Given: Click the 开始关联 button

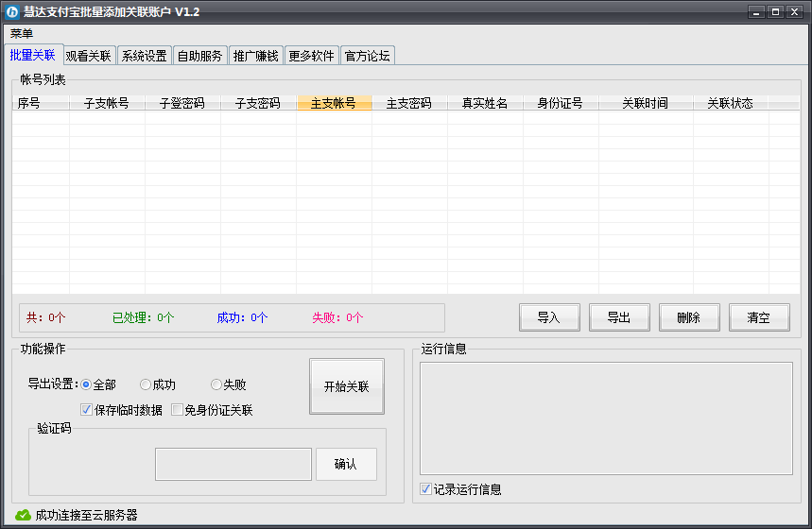Looking at the screenshot, I should coord(346,386).
